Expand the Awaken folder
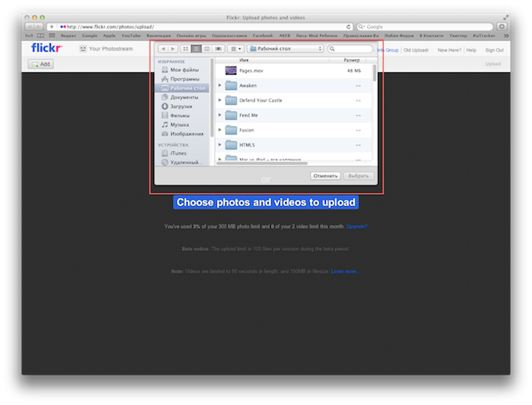532x405 pixels. coord(219,86)
